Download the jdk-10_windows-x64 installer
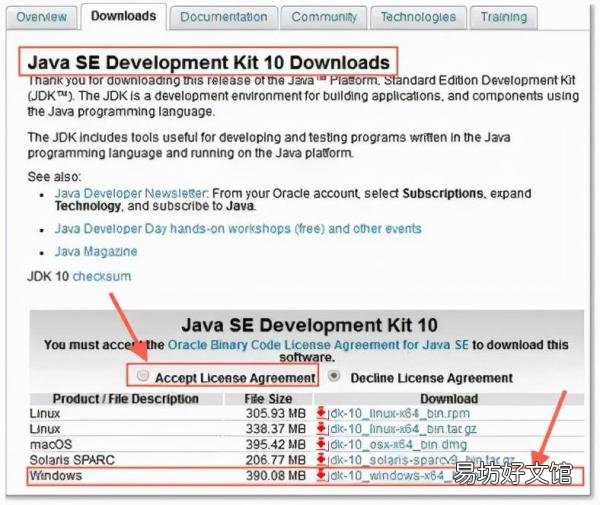600x505 pixels. coord(390,476)
